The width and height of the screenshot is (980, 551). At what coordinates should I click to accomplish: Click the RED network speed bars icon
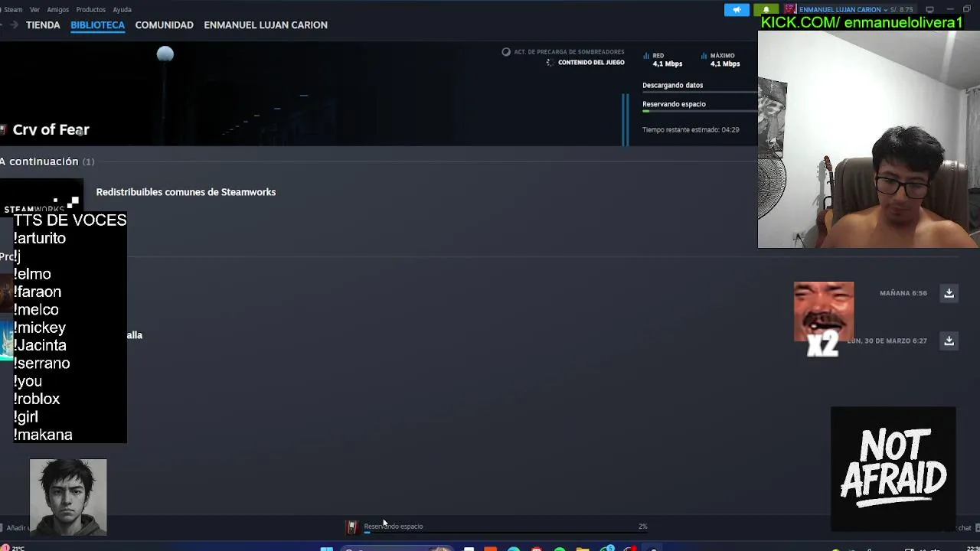646,56
